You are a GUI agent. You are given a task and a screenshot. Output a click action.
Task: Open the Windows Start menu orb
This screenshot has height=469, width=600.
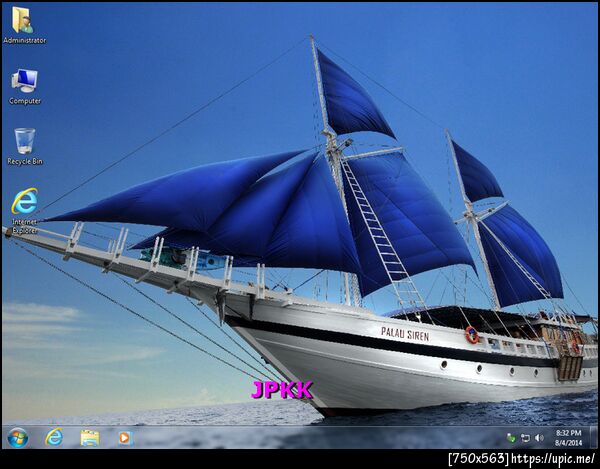pos(18,438)
